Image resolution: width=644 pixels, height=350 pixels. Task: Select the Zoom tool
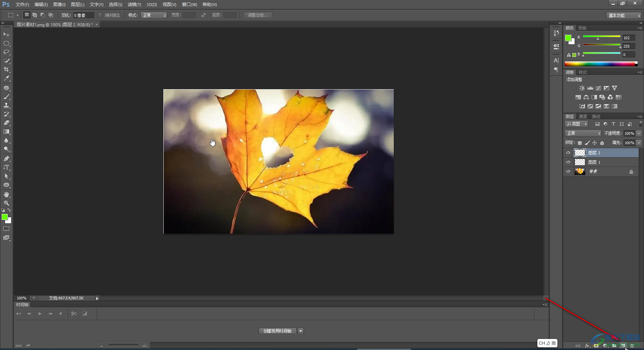(6, 203)
